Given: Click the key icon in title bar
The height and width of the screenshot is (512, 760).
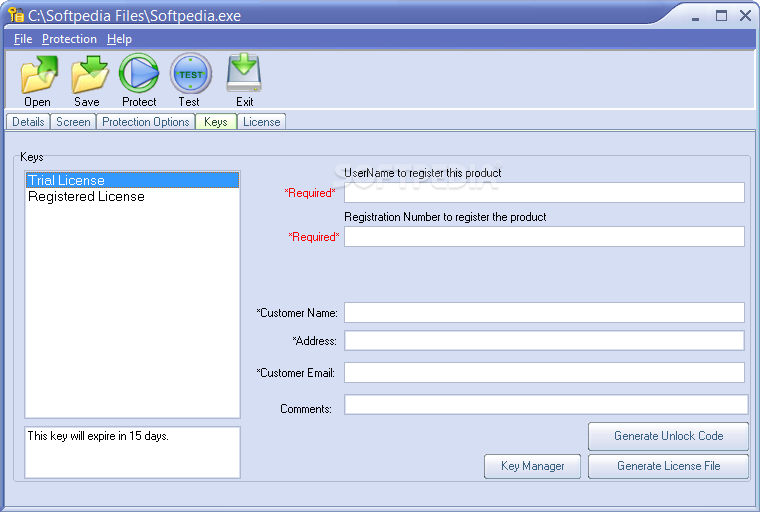Looking at the screenshot, I should point(16,15).
